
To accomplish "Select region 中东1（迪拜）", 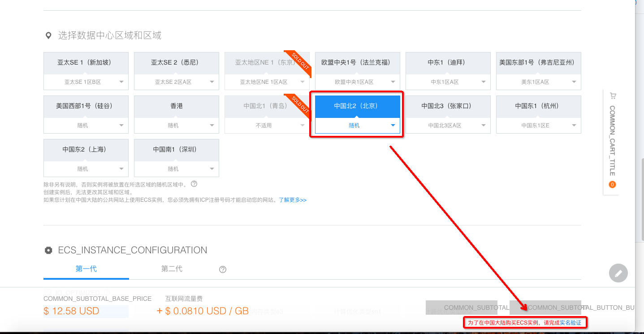I will coord(448,63).
